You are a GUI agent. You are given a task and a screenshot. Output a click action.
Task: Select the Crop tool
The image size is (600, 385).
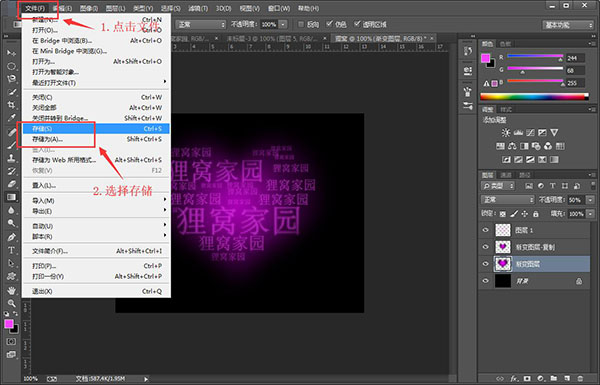point(11,105)
